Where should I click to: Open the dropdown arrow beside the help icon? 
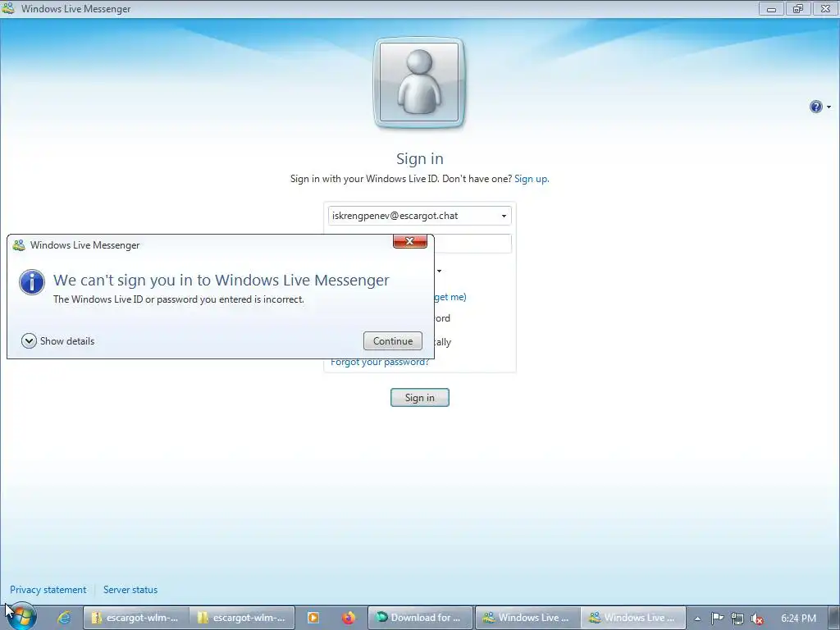(x=829, y=107)
